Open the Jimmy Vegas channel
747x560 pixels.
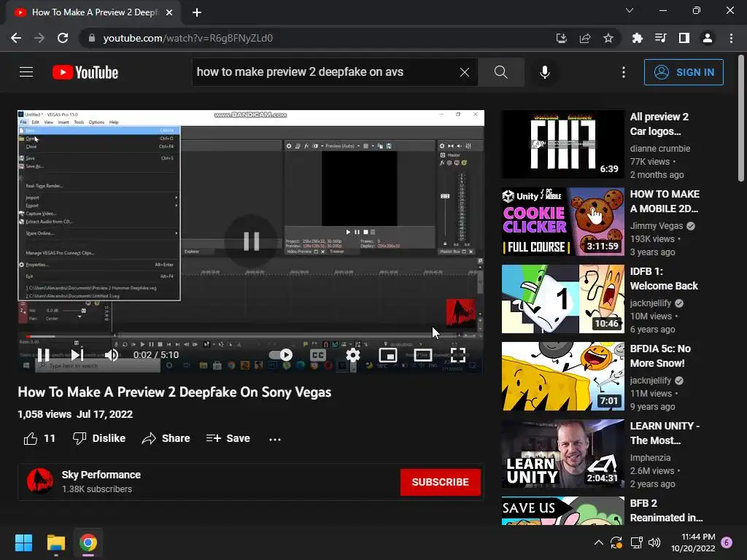coord(657,226)
